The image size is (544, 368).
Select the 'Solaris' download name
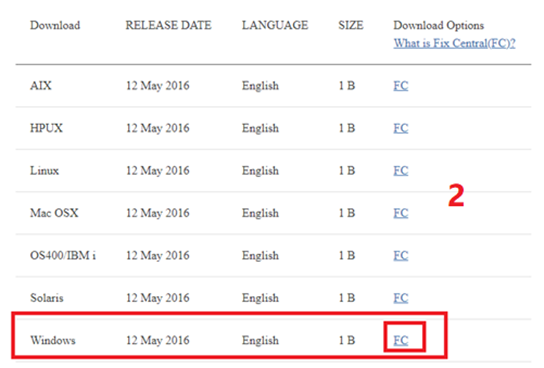click(46, 298)
